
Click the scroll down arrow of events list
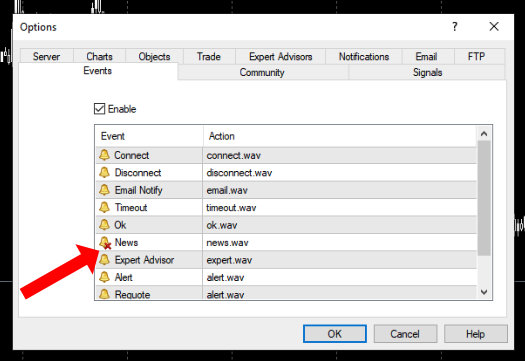[484, 292]
